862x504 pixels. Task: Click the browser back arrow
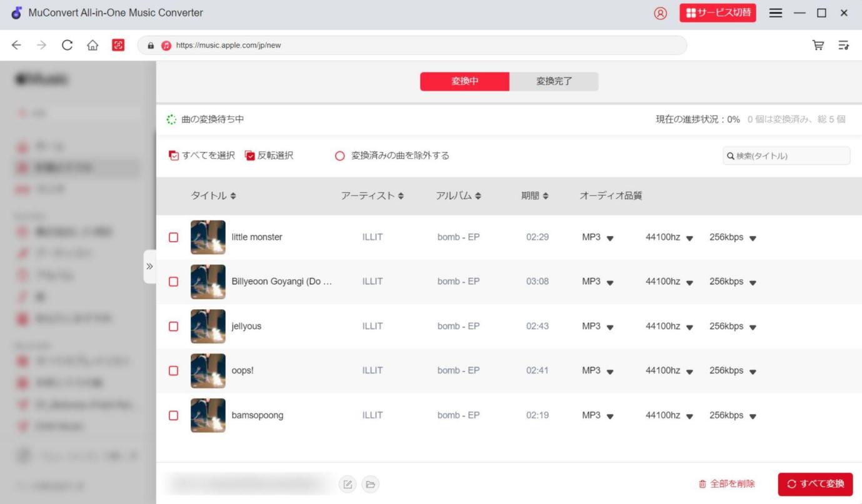point(16,45)
